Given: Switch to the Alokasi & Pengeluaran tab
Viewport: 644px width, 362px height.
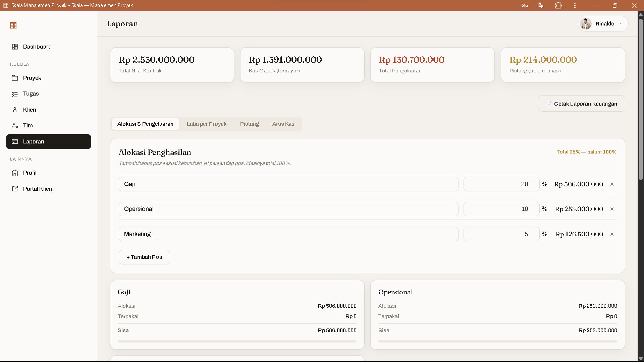Looking at the screenshot, I should pos(145,124).
